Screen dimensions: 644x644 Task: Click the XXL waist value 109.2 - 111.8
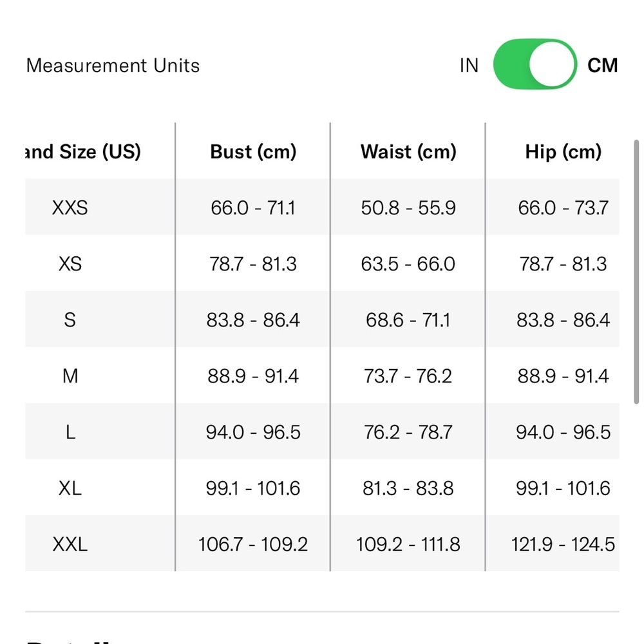408,544
